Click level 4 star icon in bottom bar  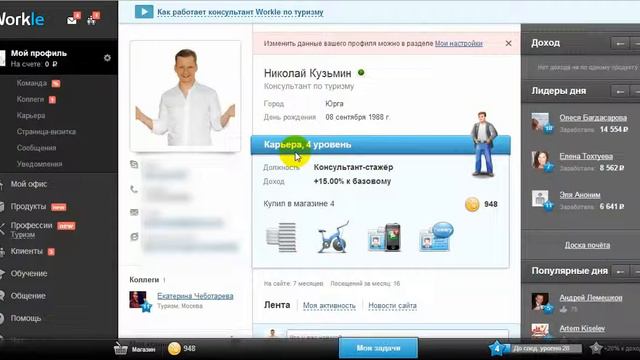[x=497, y=349]
